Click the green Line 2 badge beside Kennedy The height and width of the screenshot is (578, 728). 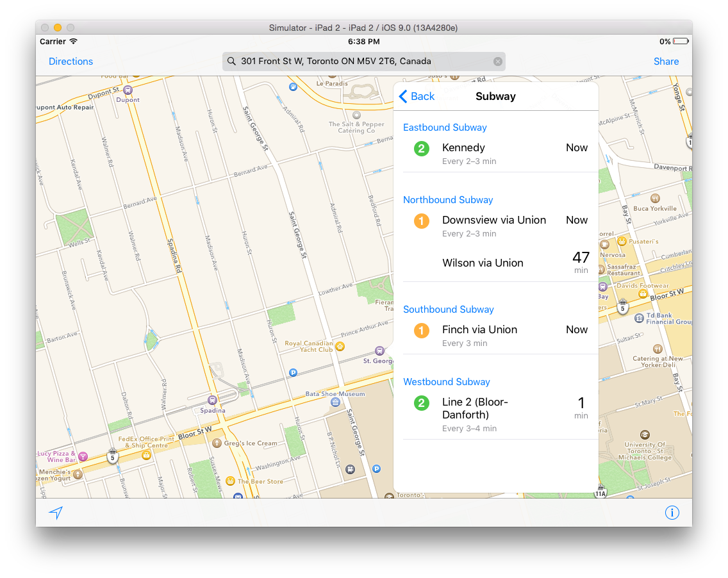[x=422, y=149]
